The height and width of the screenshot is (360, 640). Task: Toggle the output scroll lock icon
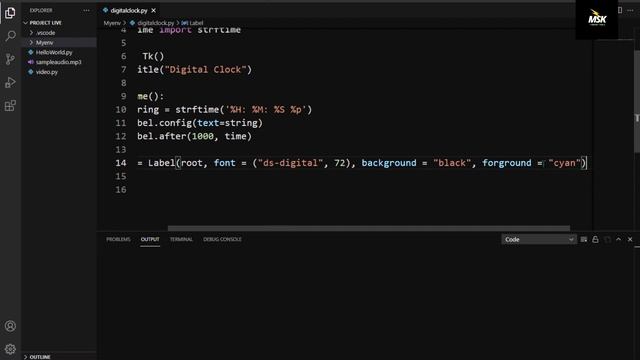click(x=595, y=239)
